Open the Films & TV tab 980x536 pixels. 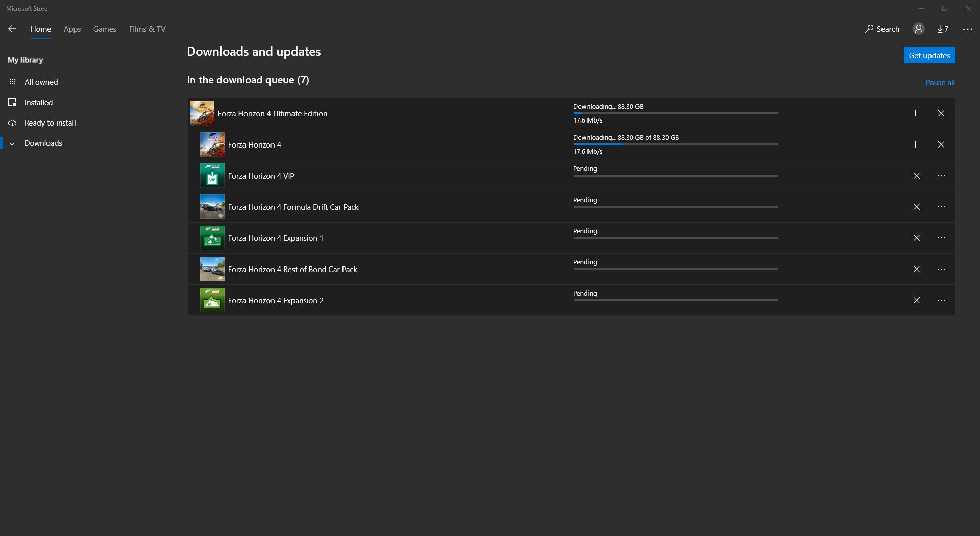pos(147,29)
